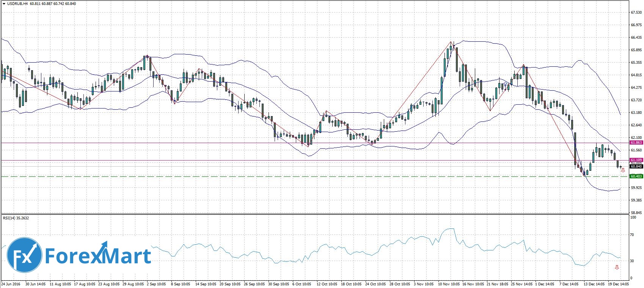Click the 65.895 price axis value
644x288 pixels.
(x=636, y=50)
